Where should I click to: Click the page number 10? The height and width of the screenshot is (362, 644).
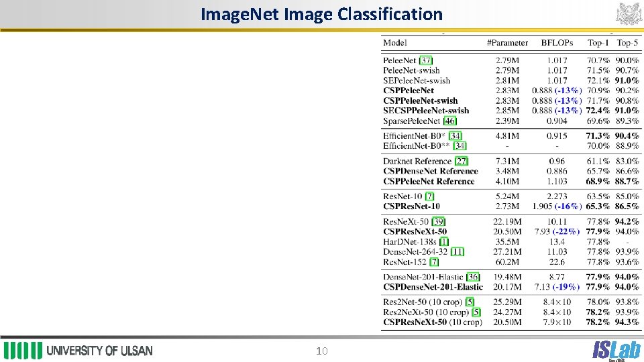tap(321, 351)
